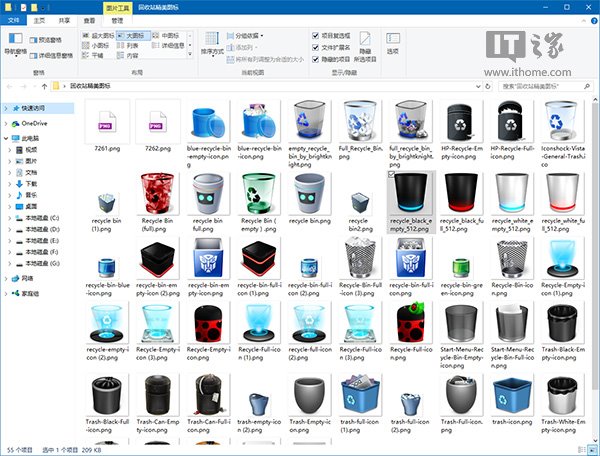Uncheck the 隐藏的项目 hidden items checkbox
This screenshot has height=456, width=600.
(x=317, y=59)
